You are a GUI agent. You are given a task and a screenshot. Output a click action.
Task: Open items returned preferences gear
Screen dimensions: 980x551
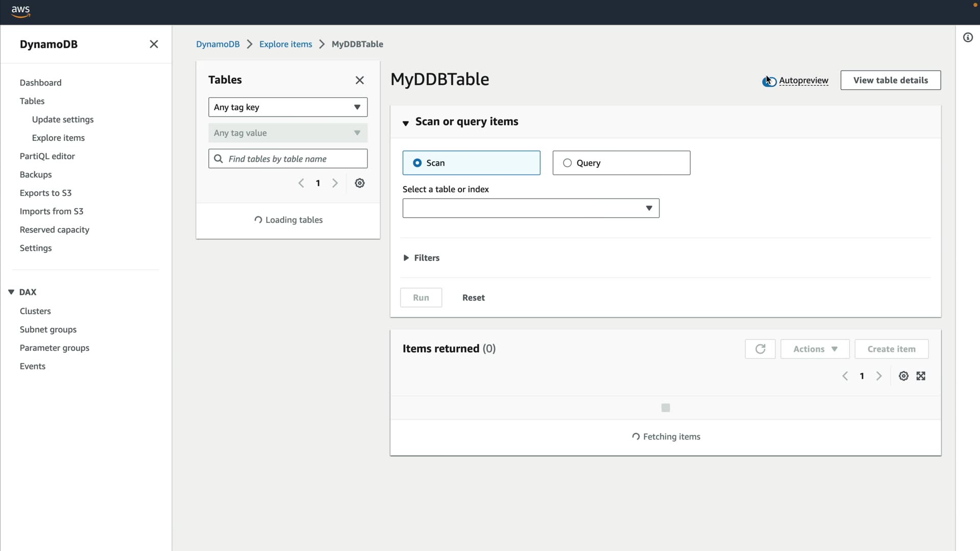pos(903,376)
